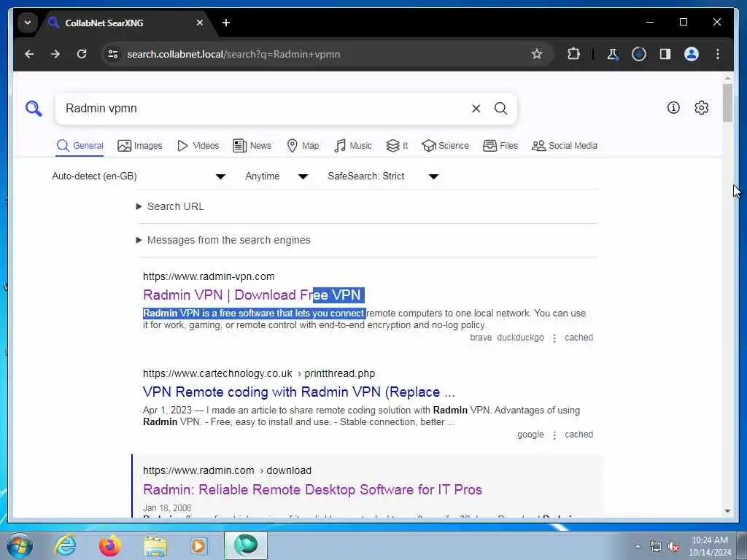Open the browser three-dot menu
The height and width of the screenshot is (560, 747).
pyautogui.click(x=718, y=54)
